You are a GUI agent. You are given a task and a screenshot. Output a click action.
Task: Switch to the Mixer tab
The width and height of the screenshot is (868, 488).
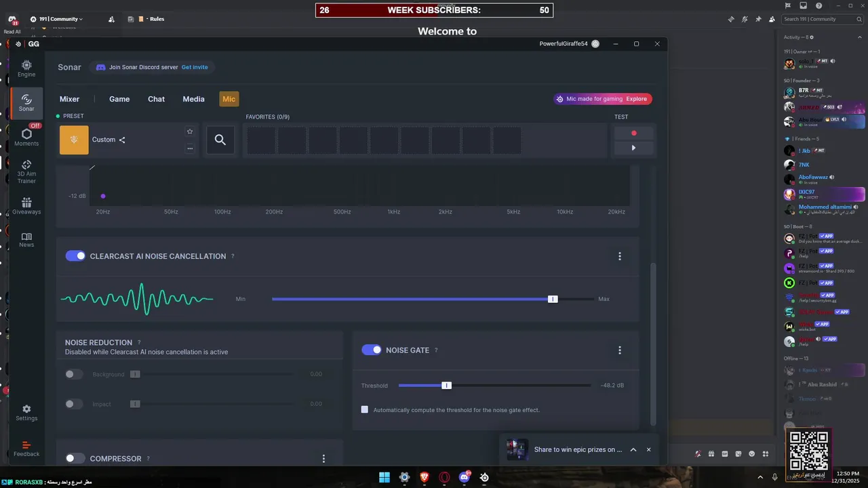coord(69,99)
